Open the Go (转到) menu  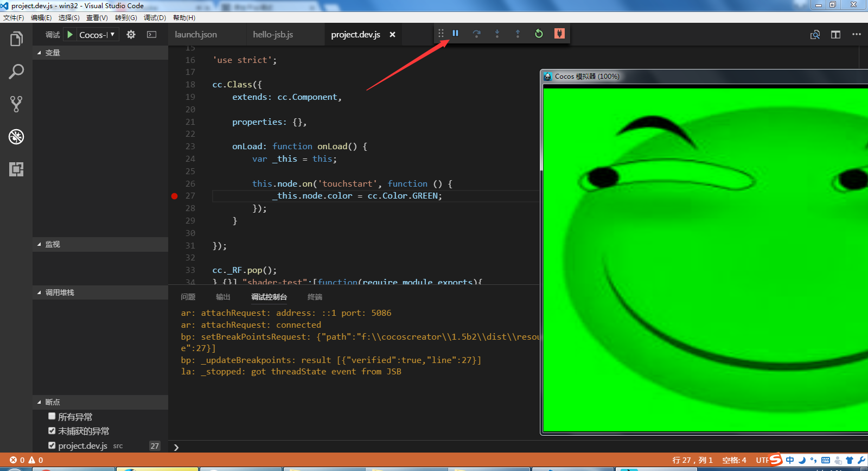click(x=126, y=18)
